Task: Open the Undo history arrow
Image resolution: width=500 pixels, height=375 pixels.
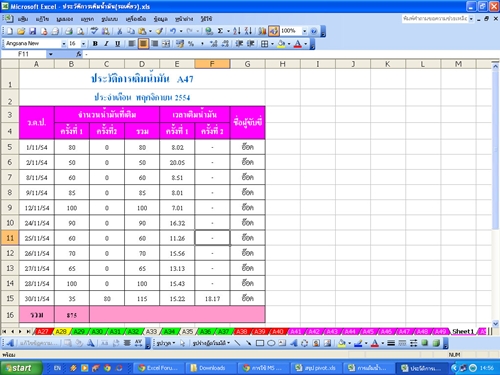Action: click(x=181, y=31)
